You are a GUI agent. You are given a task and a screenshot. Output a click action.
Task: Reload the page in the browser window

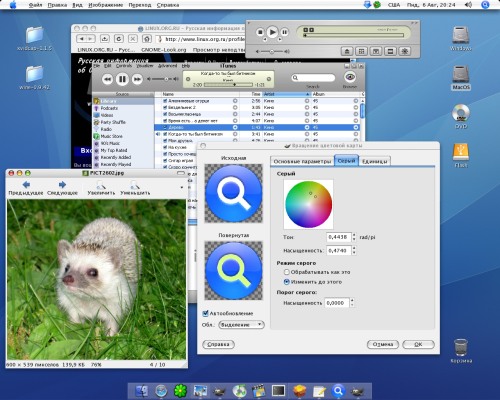click(119, 39)
